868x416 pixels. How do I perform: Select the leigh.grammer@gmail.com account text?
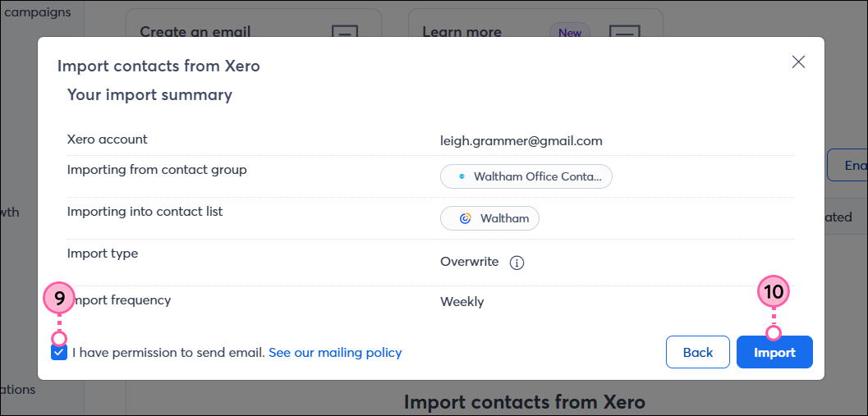pyautogui.click(x=521, y=141)
